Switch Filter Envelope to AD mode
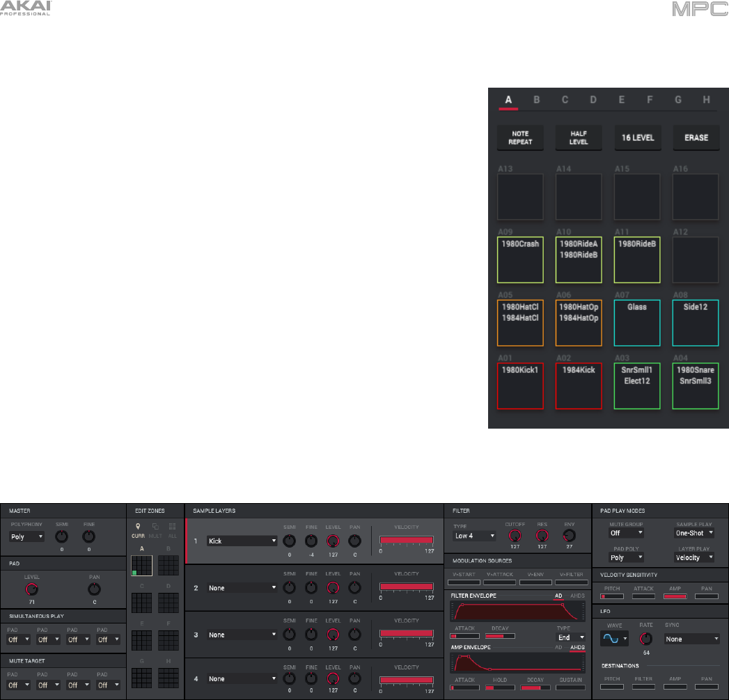Image resolution: width=729 pixels, height=700 pixels. tap(558, 596)
